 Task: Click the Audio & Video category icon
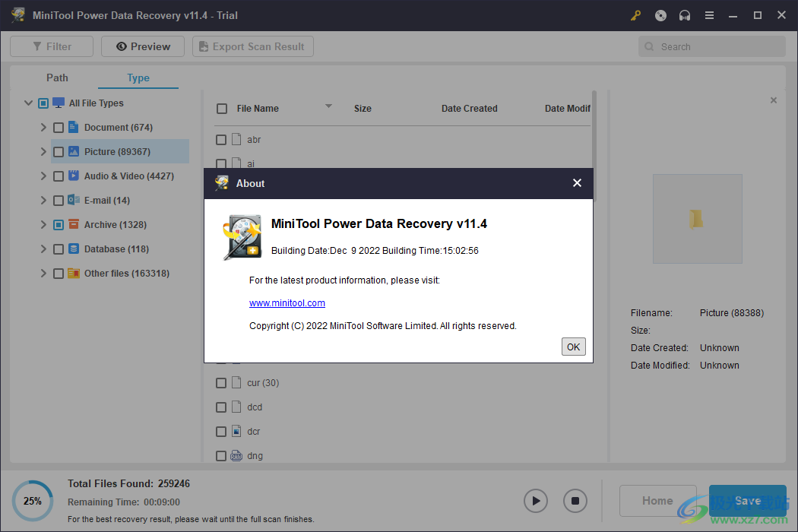pyautogui.click(x=73, y=176)
